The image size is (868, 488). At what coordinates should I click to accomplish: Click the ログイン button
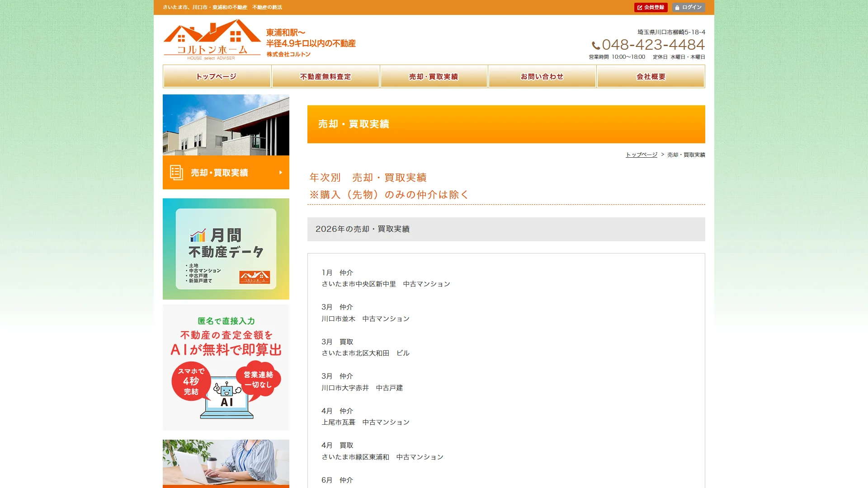[688, 7]
